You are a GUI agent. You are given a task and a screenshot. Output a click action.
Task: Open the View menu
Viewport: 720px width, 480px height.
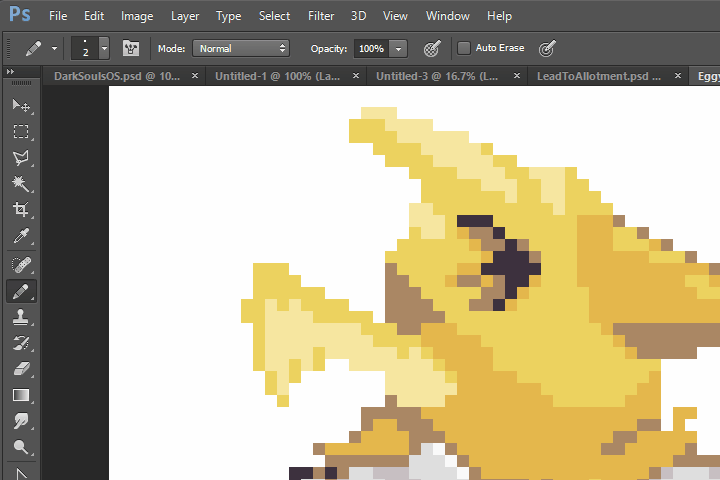tap(395, 16)
